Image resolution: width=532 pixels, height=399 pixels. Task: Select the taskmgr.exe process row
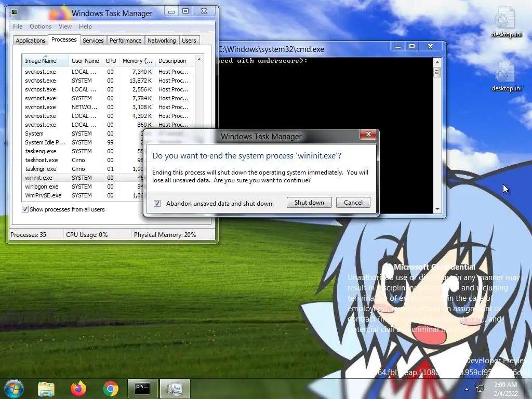(83, 169)
